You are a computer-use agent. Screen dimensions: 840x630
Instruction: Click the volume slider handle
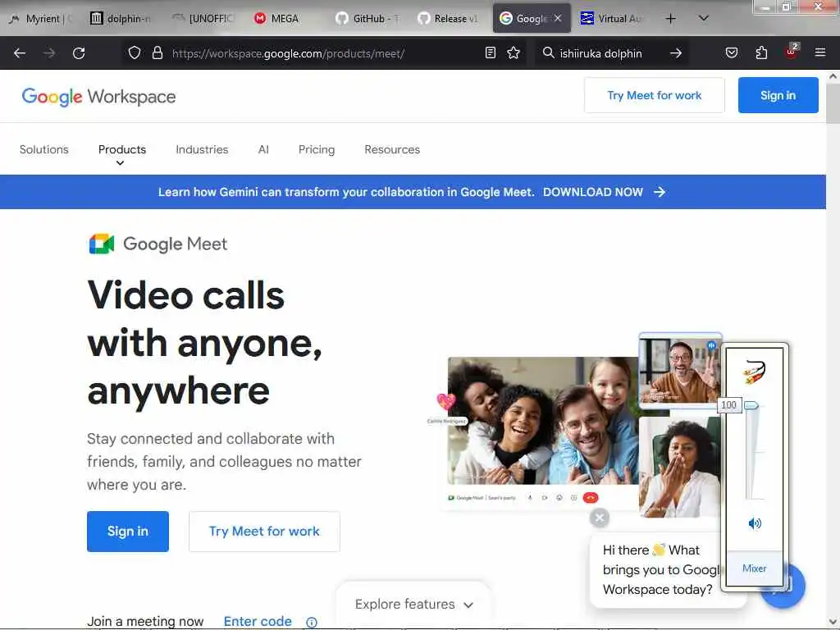(751, 405)
